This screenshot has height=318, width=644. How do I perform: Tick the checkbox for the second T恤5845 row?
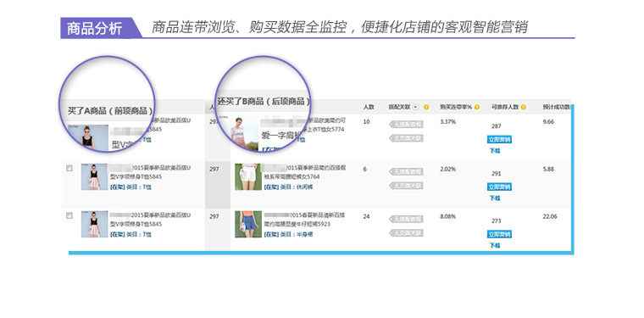(x=69, y=168)
